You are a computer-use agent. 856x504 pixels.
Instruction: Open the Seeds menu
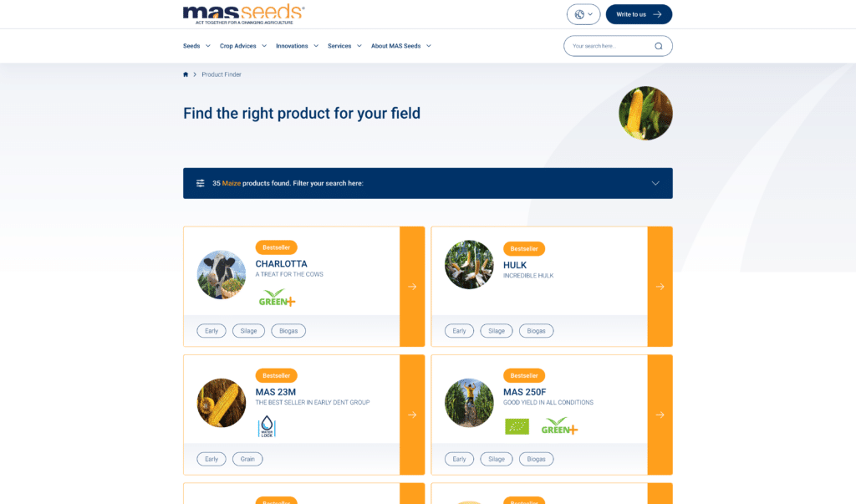(x=196, y=46)
